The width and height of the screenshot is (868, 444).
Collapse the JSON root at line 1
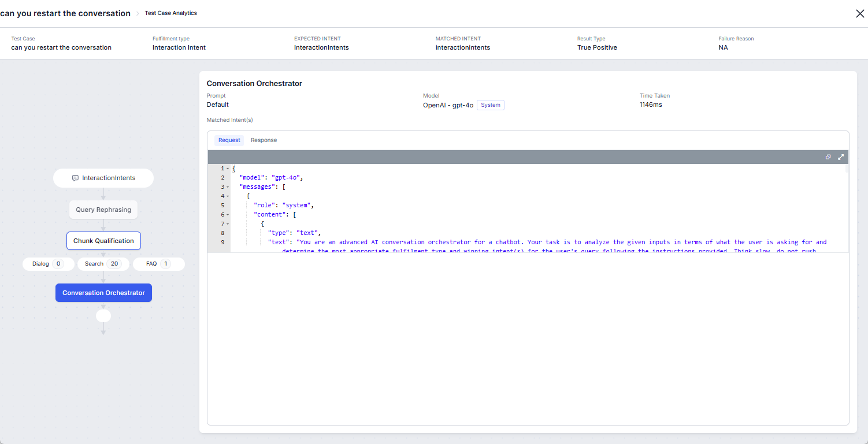[x=228, y=169]
